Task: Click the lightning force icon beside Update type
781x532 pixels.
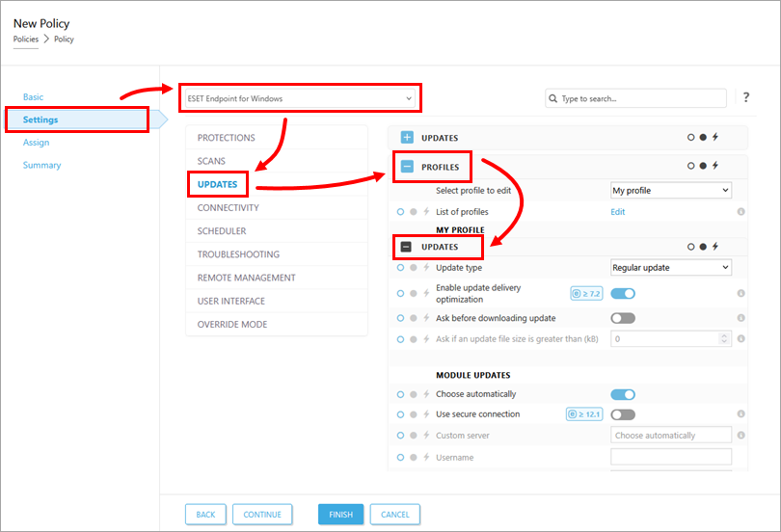Action: pyautogui.click(x=426, y=267)
